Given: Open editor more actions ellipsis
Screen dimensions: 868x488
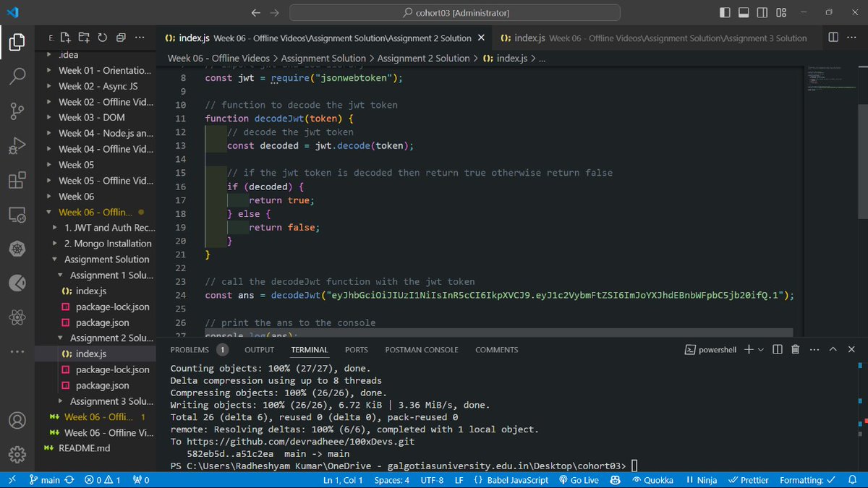Looking at the screenshot, I should tap(852, 38).
